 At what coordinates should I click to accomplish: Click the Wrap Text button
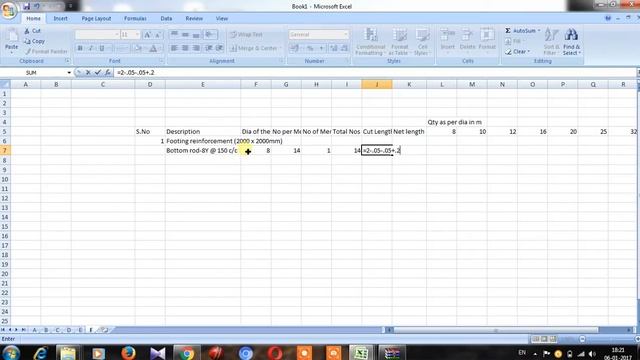click(x=247, y=35)
